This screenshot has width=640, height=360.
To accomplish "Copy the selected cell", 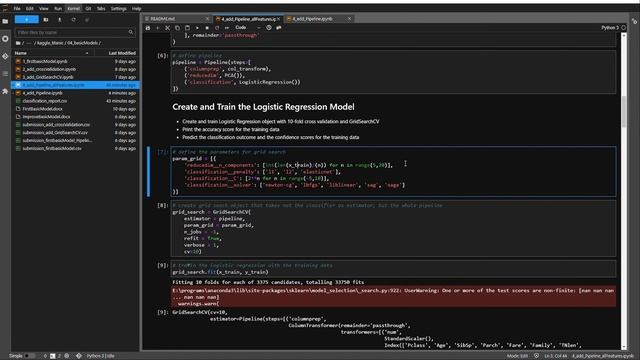I will tap(177, 28).
